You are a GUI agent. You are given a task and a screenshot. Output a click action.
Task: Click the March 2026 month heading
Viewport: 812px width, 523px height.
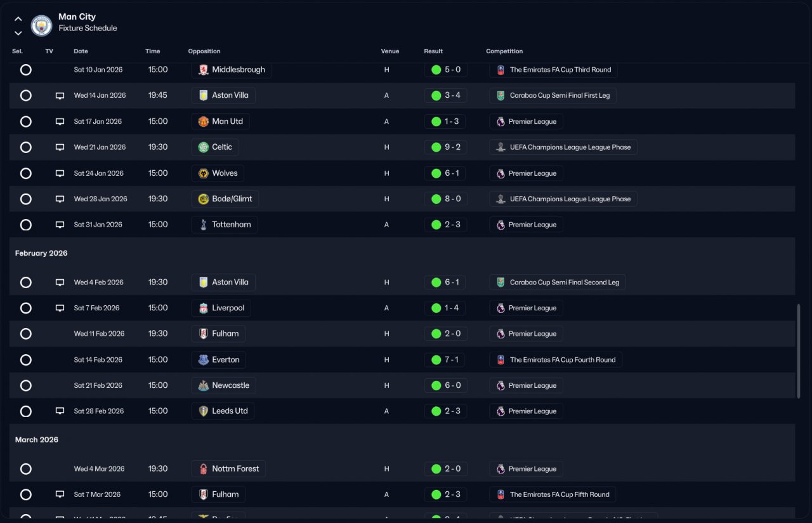[x=37, y=440]
